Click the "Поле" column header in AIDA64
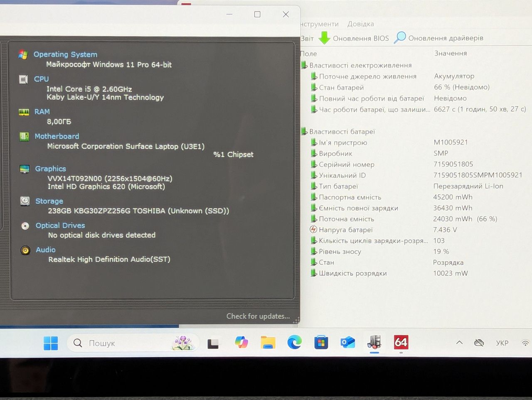 [x=308, y=54]
